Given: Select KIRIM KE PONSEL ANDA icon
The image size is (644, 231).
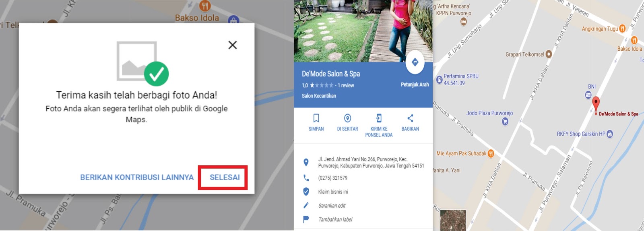Looking at the screenshot, I should 379,118.
